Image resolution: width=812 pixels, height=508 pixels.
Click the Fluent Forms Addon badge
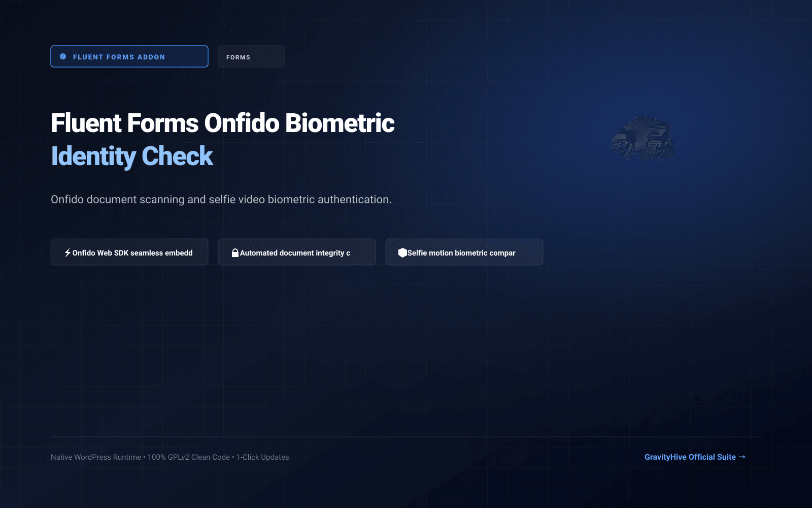click(x=129, y=56)
